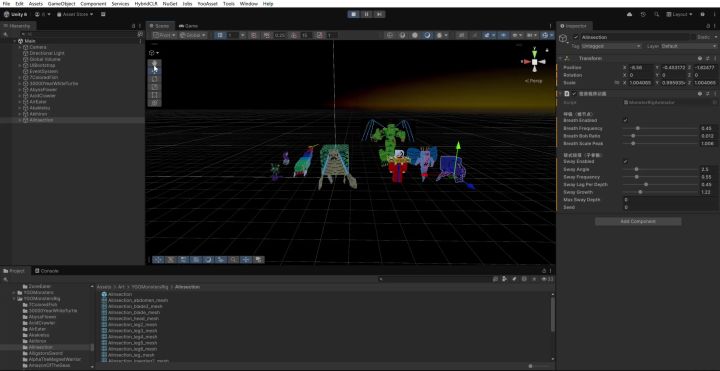Viewport: 720px width, 371px height.
Task: Toggle the Sway Enabled checkbox
Action: click(625, 162)
